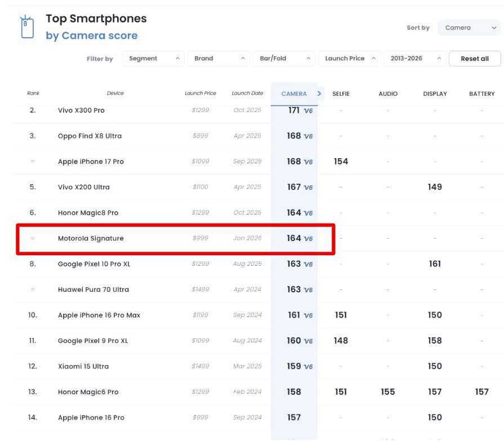Click the V6 badge beside Xiaomi 15 Ultra score
The height and width of the screenshot is (441, 504).
(308, 367)
